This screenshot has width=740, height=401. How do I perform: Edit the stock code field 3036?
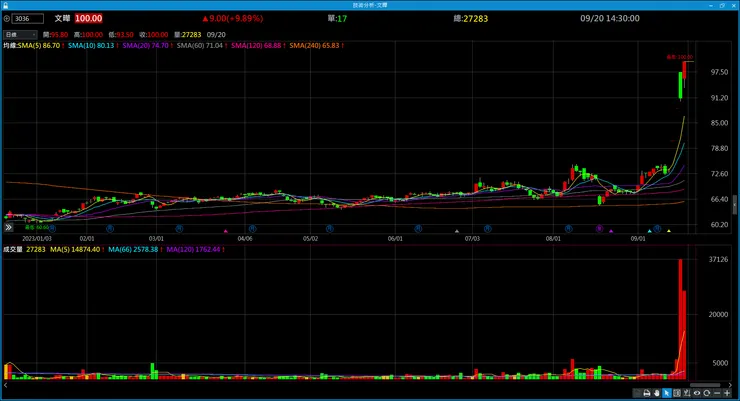(x=28, y=18)
